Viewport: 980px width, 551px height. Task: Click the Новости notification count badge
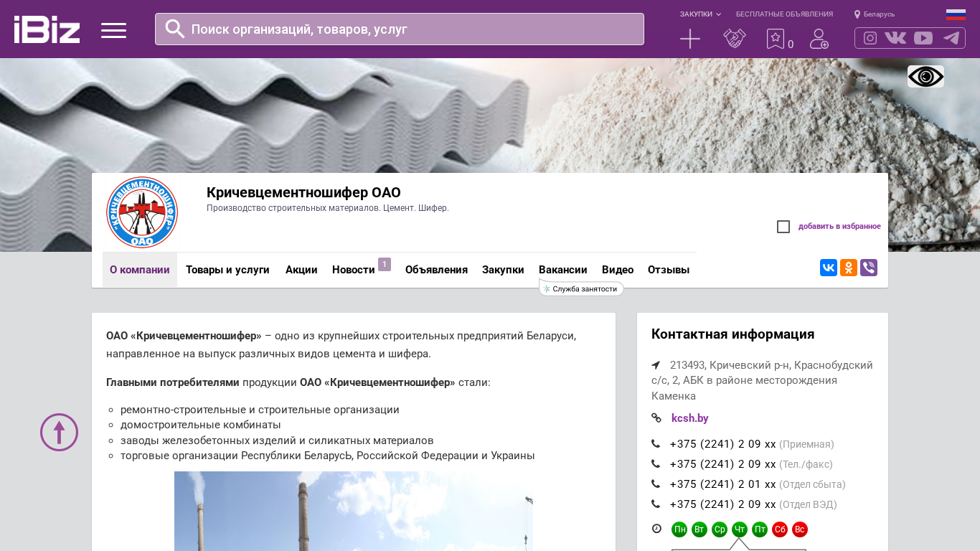[x=385, y=264]
